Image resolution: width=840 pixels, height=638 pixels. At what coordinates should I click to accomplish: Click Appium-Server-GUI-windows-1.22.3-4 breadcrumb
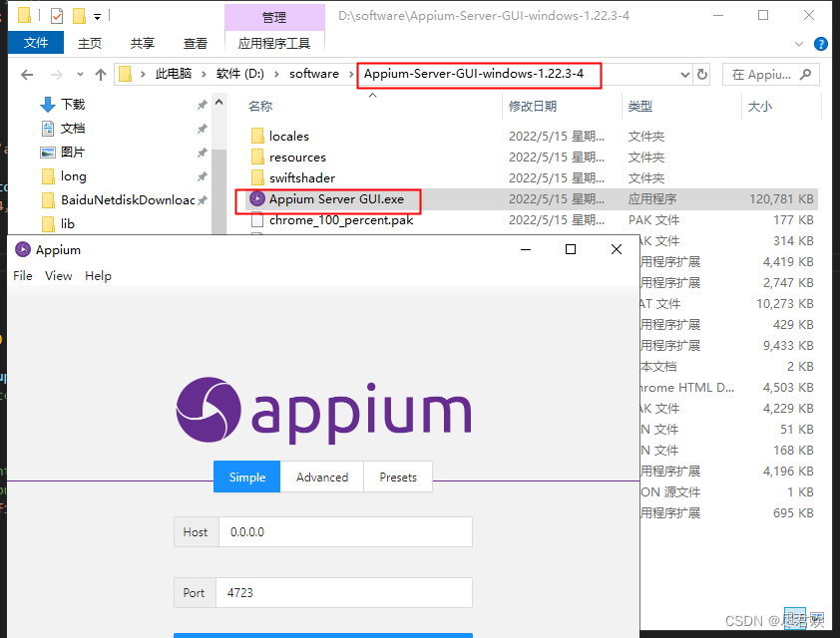[474, 74]
